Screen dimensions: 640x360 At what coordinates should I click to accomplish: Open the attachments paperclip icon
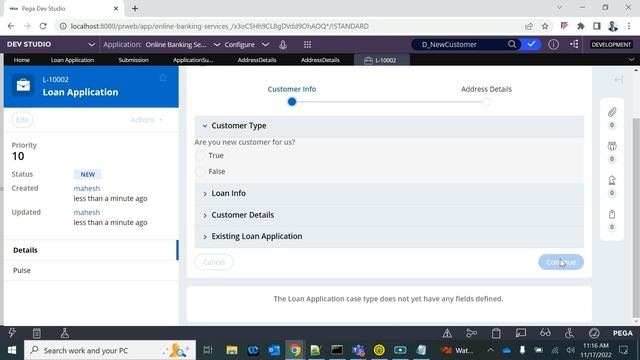tap(612, 112)
